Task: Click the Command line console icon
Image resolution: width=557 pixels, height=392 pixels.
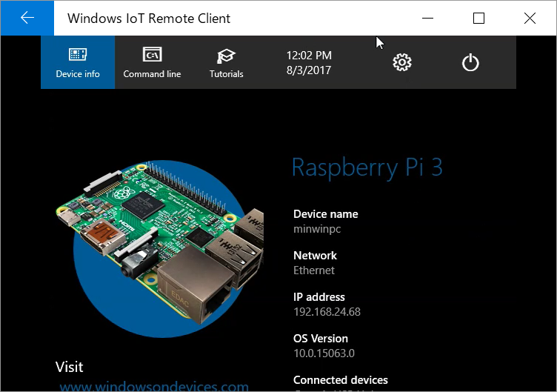Action: click(152, 54)
